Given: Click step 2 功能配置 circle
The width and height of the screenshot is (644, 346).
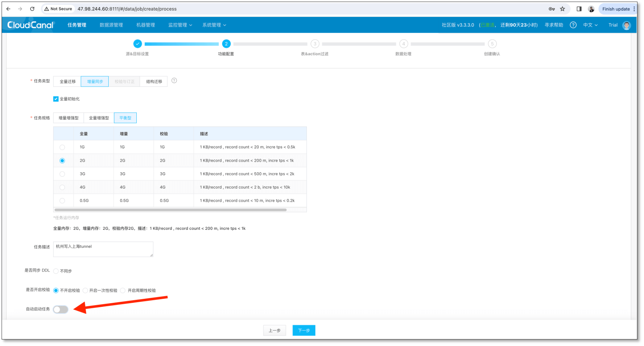Looking at the screenshot, I should tap(226, 44).
